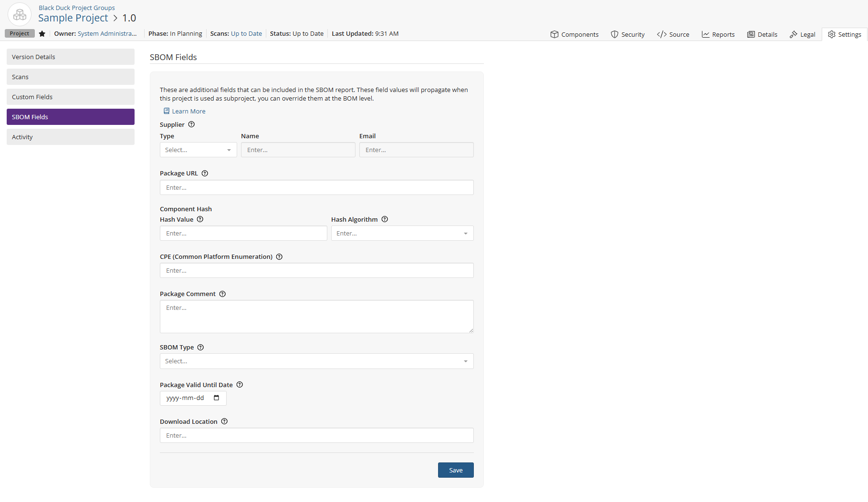The image size is (868, 502).
Task: Open the Legal tab icon
Action: click(x=792, y=34)
